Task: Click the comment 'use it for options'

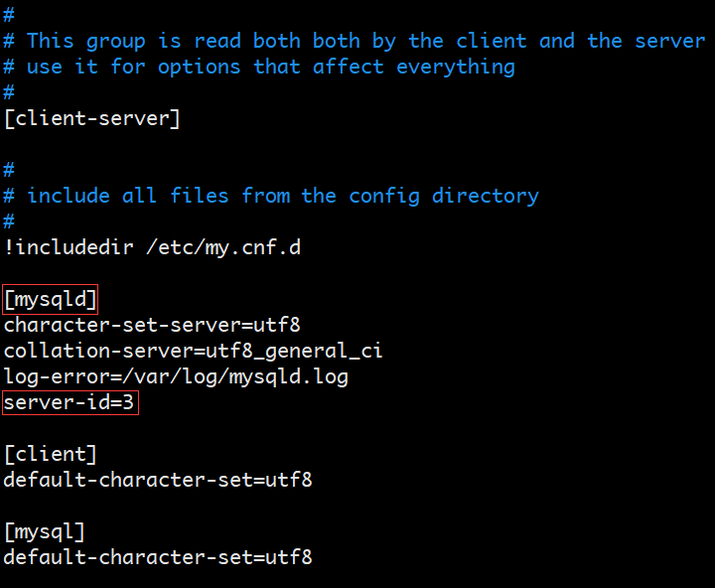Action: (x=133, y=68)
